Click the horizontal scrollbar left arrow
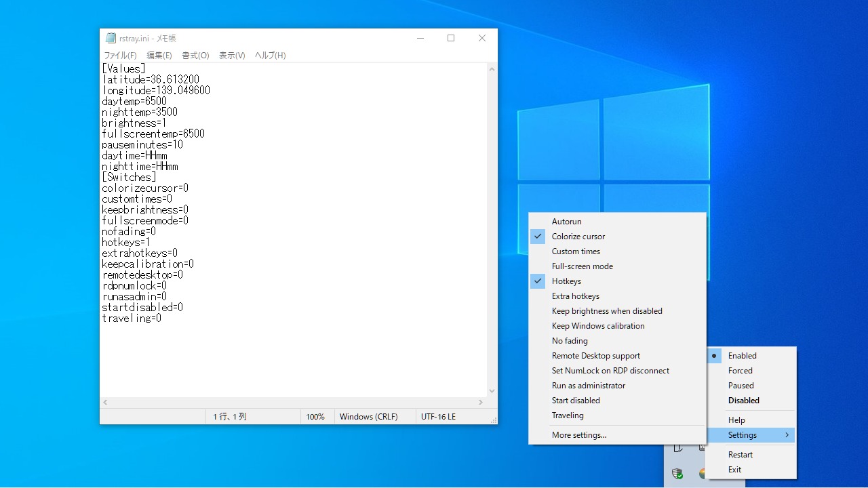 click(105, 402)
